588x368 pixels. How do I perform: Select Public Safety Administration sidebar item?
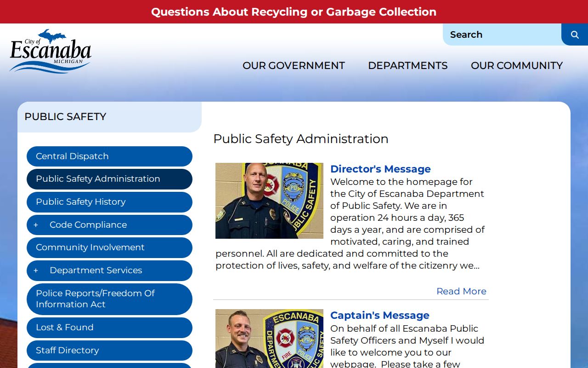(109, 179)
